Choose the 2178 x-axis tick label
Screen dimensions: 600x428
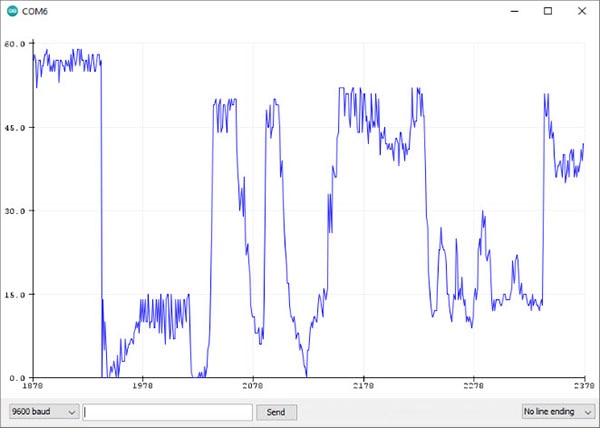363,385
